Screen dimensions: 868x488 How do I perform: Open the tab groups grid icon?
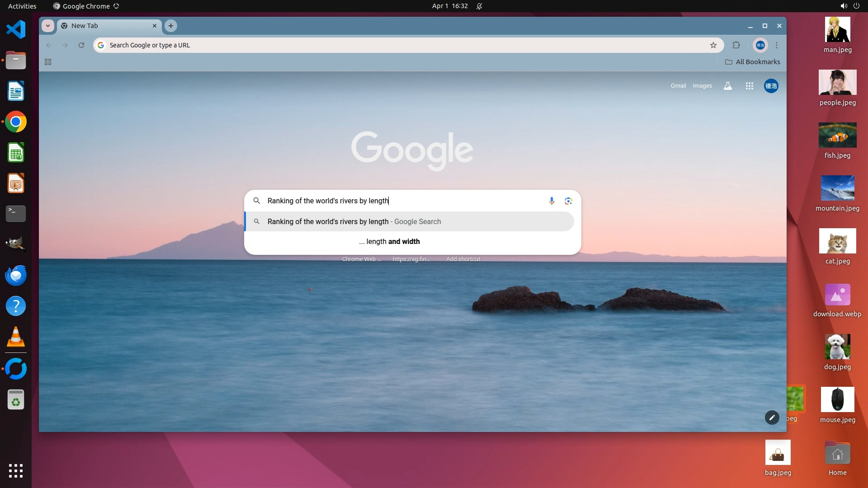point(48,62)
